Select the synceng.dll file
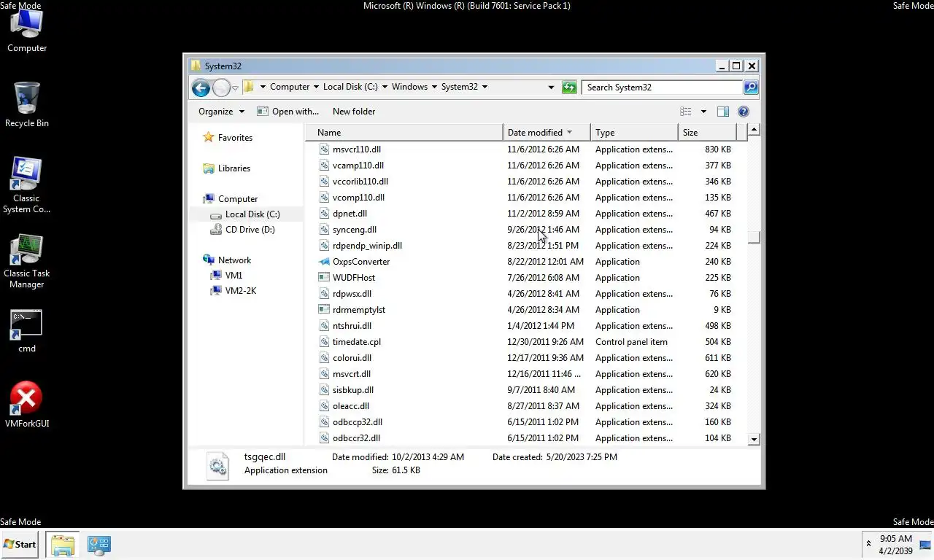The height and width of the screenshot is (560, 934). (x=355, y=230)
